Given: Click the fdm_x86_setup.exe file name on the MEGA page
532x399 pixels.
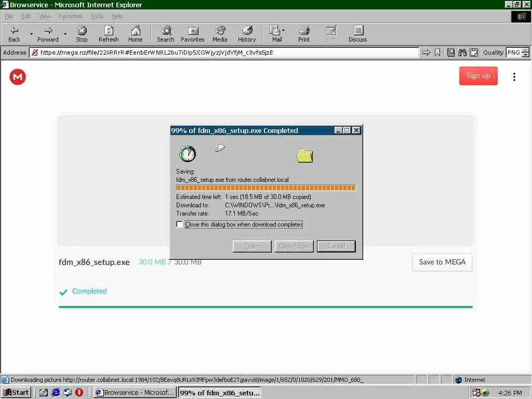Looking at the screenshot, I should click(x=94, y=262).
